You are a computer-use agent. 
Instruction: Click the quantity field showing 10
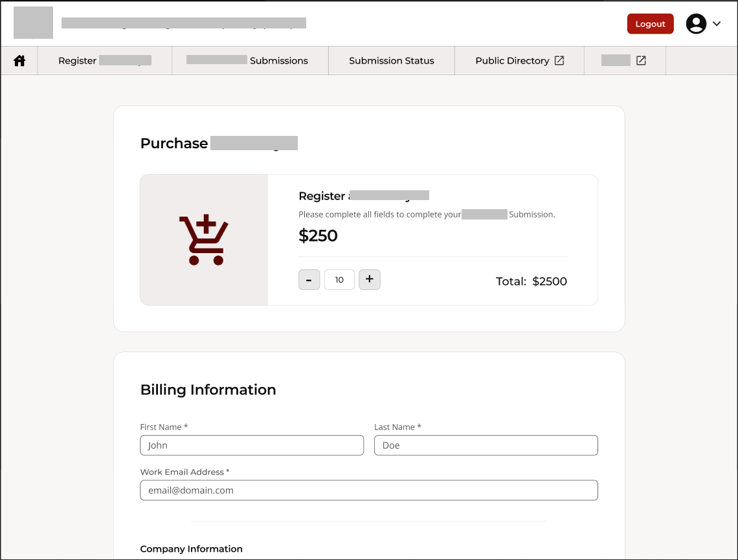(339, 279)
